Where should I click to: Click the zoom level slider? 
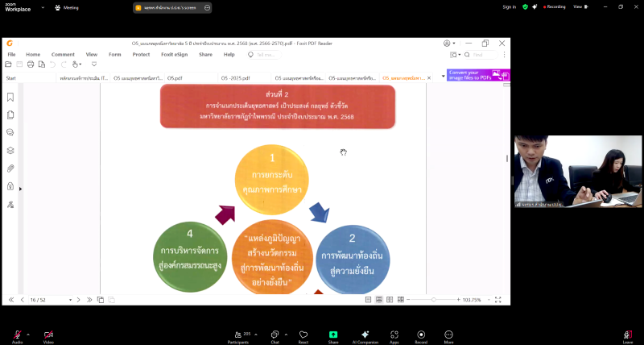click(435, 300)
